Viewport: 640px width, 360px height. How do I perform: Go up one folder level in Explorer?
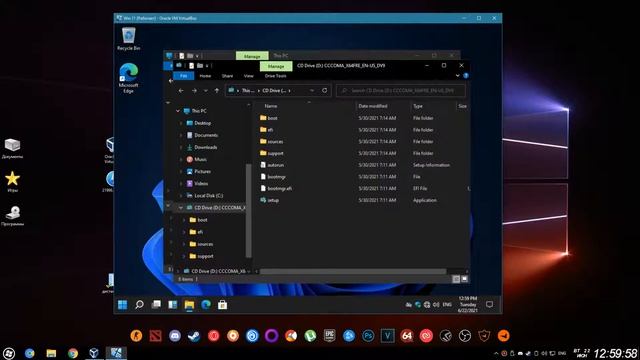[x=217, y=91]
